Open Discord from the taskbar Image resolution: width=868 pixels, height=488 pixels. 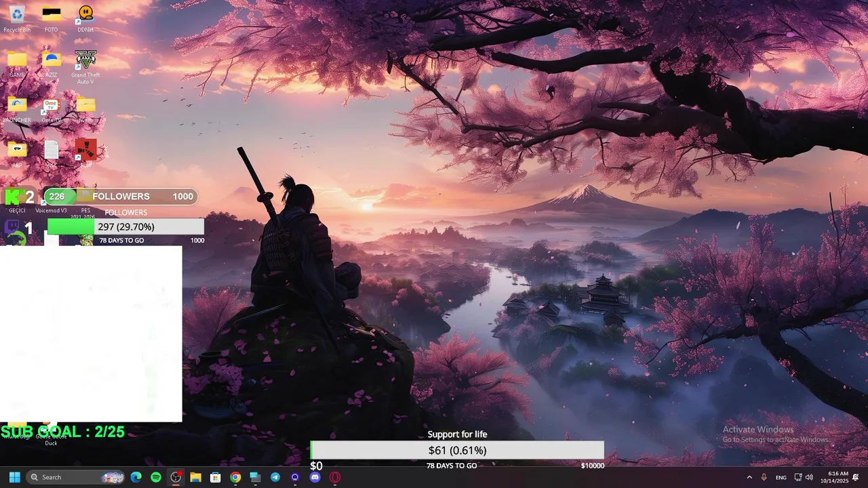(x=315, y=477)
